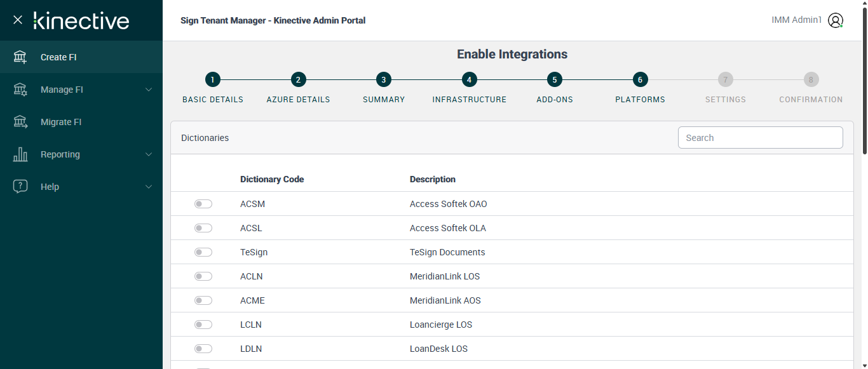This screenshot has height=369, width=868.
Task: Click the Migrate FI icon
Action: point(20,122)
